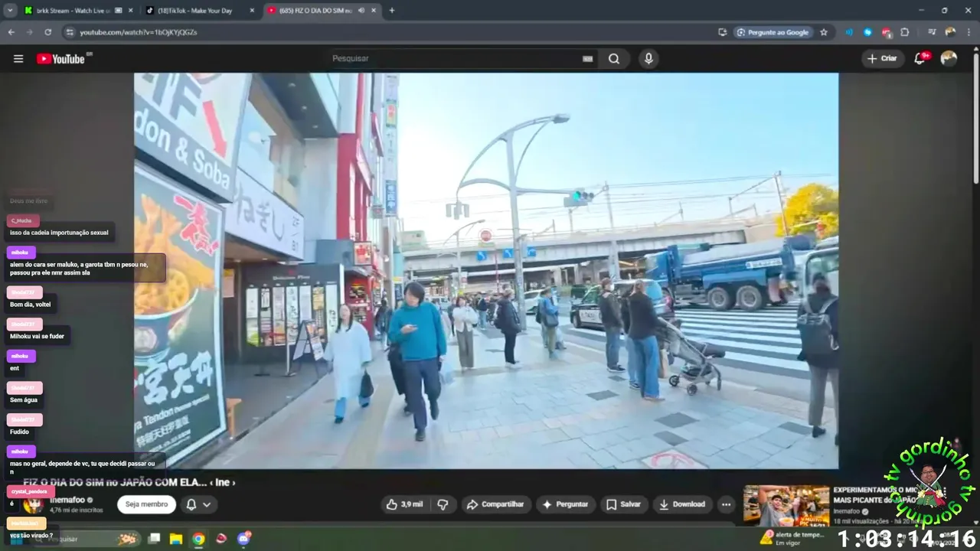Click the video player to pause
This screenshot has height=551, width=980.
pyautogui.click(x=486, y=270)
